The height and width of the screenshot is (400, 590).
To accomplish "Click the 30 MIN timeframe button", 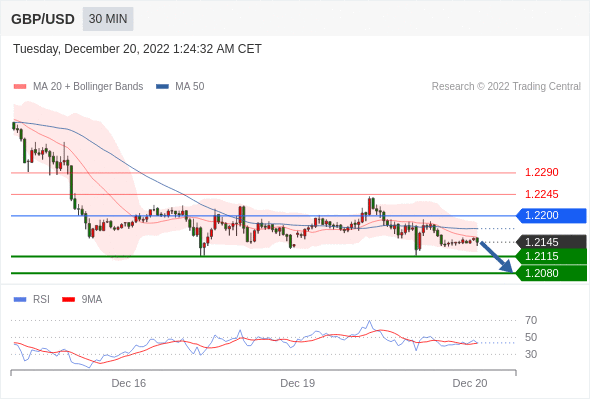I will coord(108,19).
